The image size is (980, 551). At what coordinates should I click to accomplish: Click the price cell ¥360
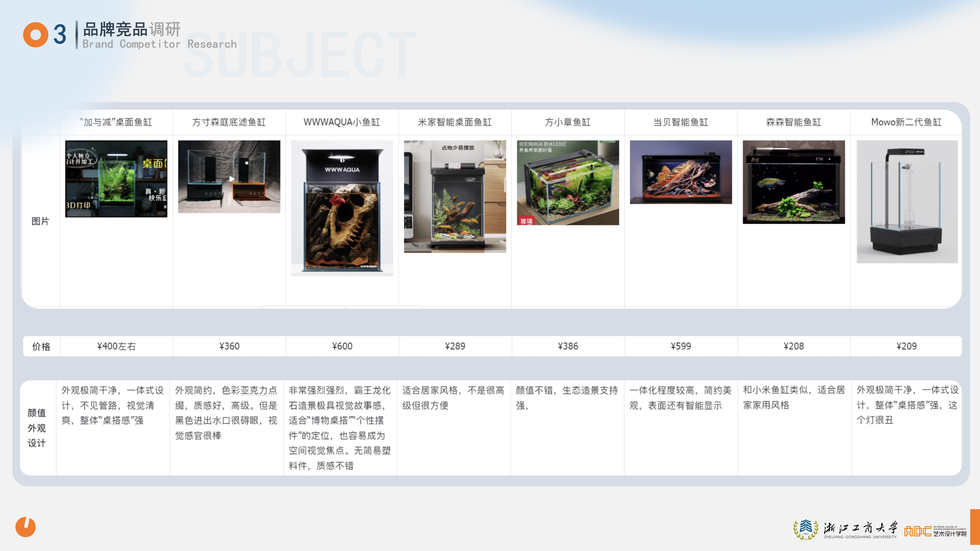(x=229, y=346)
